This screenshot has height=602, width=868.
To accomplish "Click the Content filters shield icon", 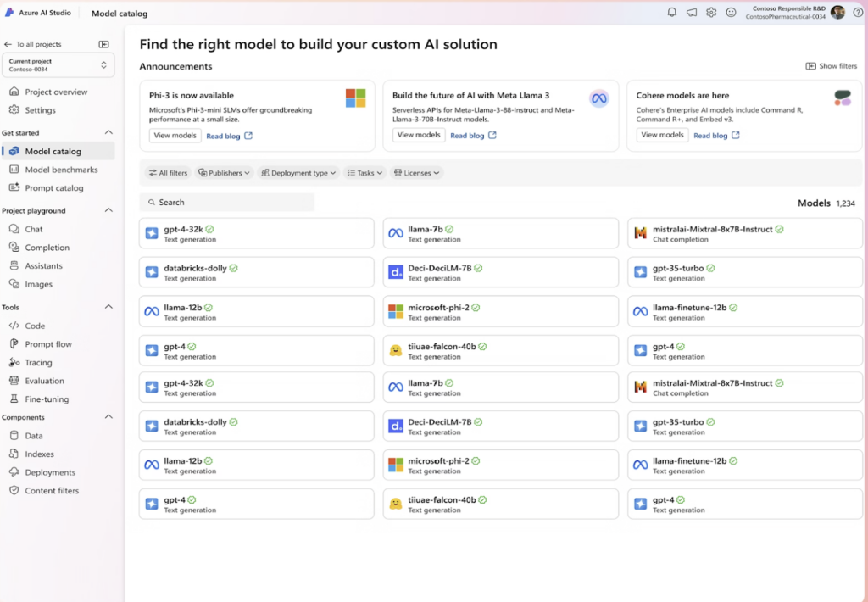I will [x=14, y=490].
